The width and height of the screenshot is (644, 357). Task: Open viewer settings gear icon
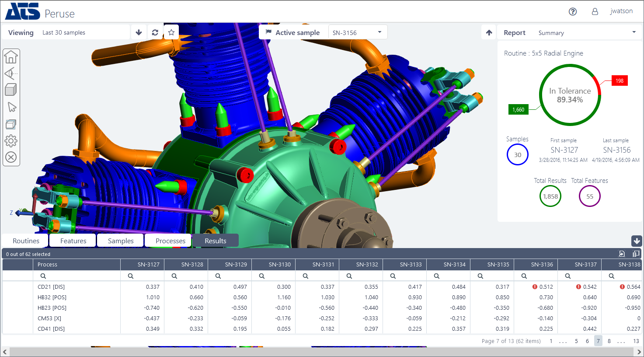point(11,140)
